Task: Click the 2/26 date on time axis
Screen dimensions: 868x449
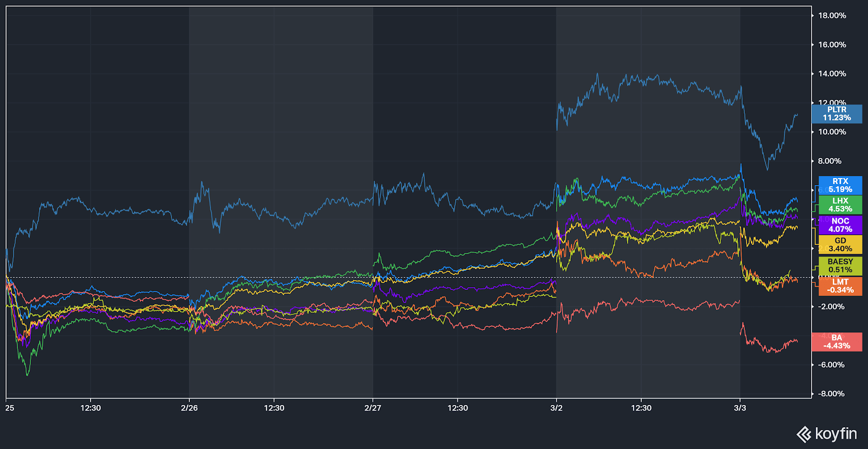Action: coord(189,408)
